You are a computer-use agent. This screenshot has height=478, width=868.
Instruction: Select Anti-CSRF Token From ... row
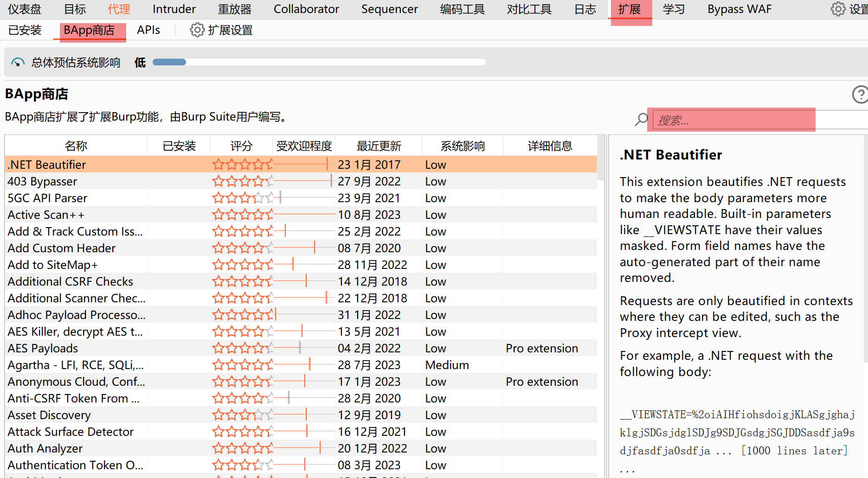coord(301,398)
